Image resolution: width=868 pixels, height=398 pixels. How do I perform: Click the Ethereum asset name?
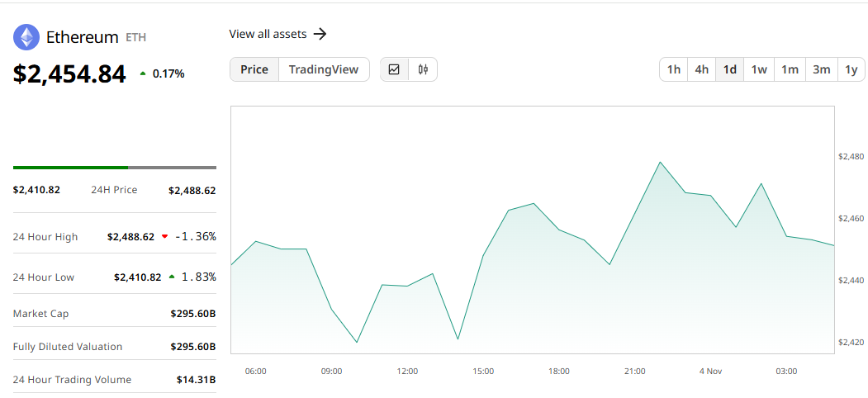click(83, 37)
